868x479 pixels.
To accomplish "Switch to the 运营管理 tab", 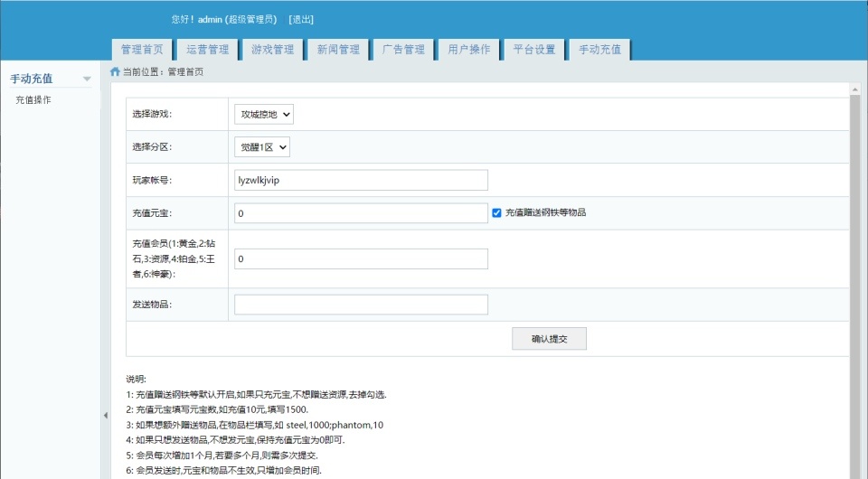I will [x=208, y=49].
